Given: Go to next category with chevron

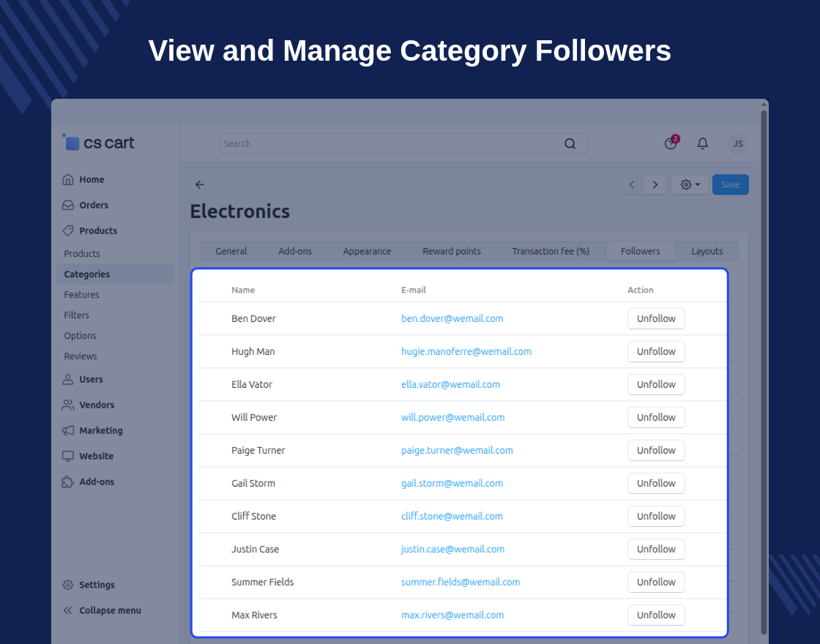Looking at the screenshot, I should (x=655, y=184).
